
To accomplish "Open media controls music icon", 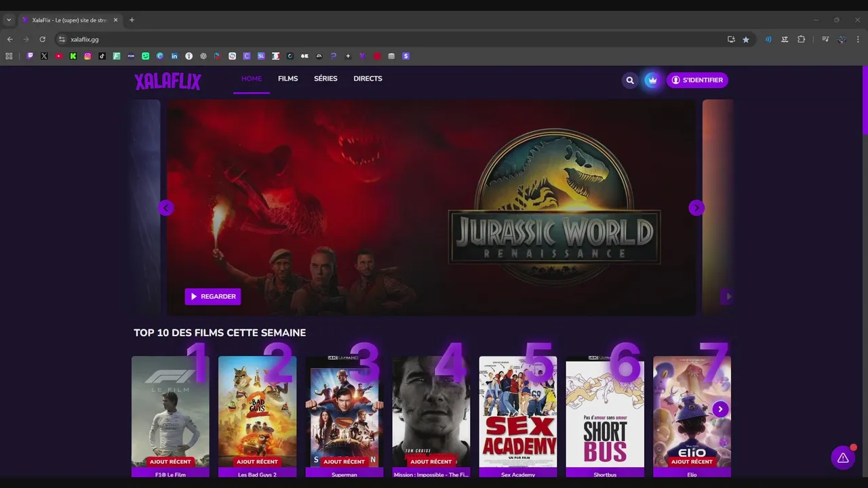I will pyautogui.click(x=825, y=39).
